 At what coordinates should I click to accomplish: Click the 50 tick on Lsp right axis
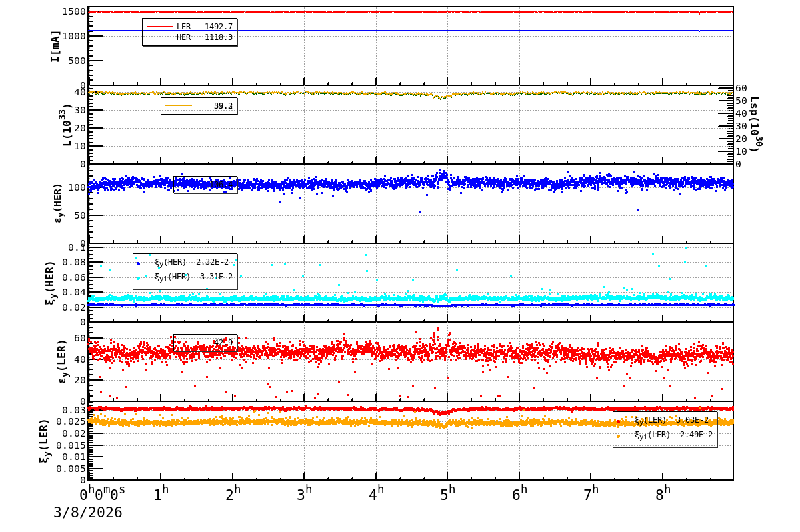click(741, 101)
